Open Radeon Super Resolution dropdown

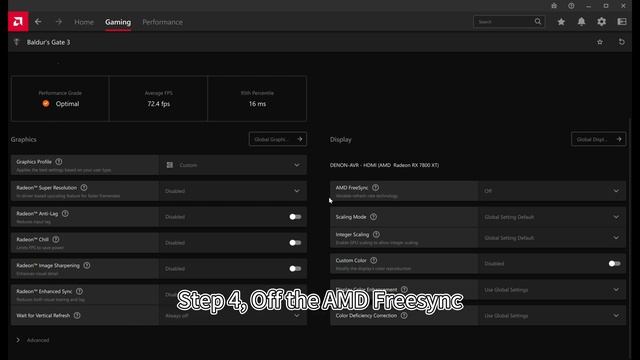coord(233,191)
